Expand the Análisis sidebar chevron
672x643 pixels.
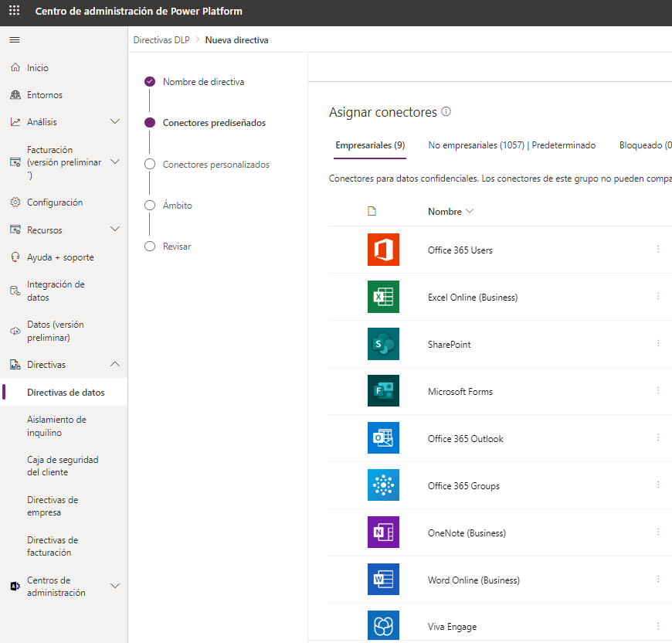116,121
